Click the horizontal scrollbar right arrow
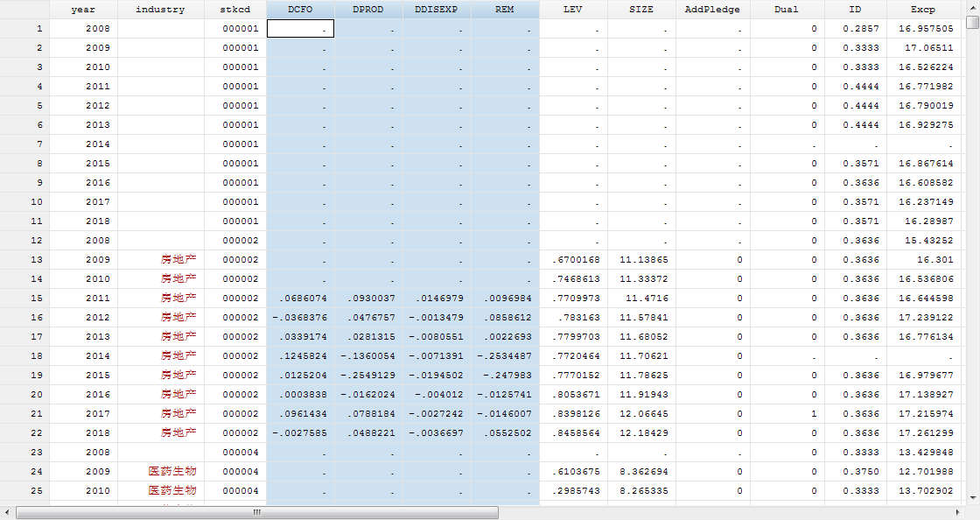The image size is (980, 520). pos(957,512)
